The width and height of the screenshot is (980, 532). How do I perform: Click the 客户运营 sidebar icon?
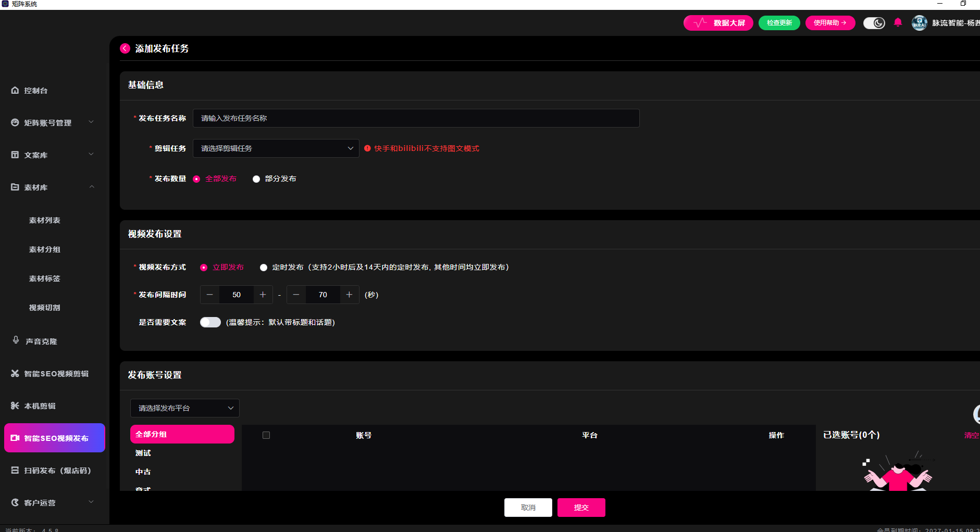15,502
